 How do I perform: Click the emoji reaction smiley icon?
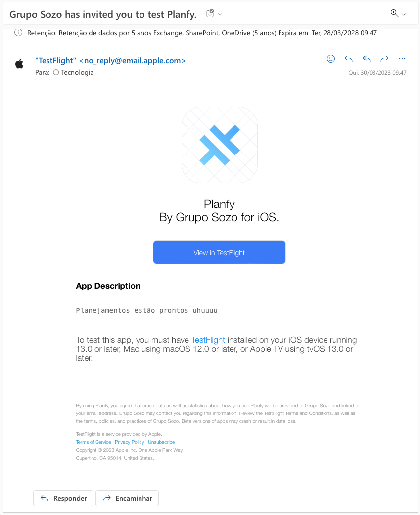tap(331, 59)
